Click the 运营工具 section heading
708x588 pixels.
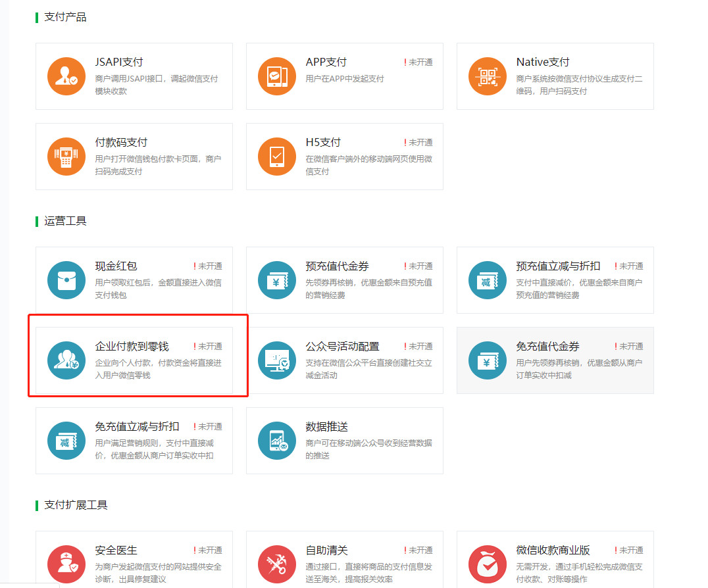pos(66,221)
